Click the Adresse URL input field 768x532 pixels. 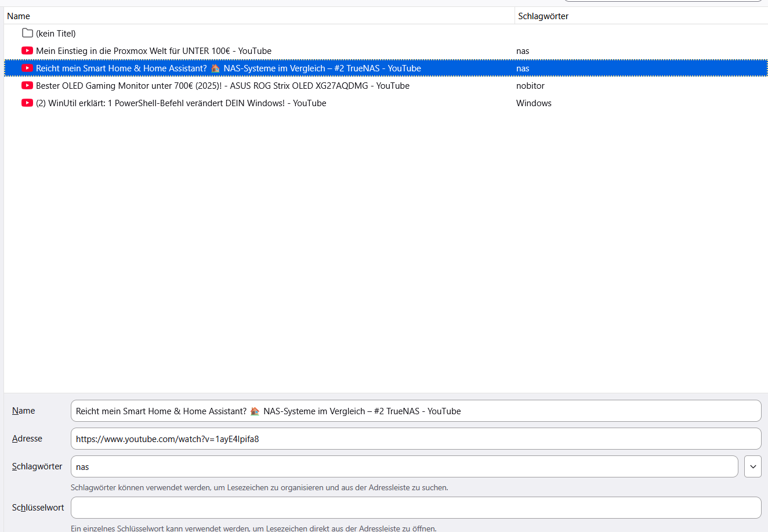[x=416, y=439]
